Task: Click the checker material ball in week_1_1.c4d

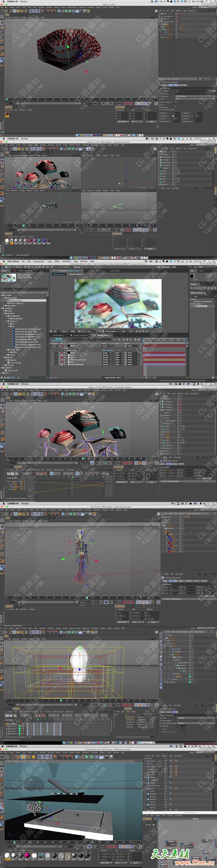Action: click(7, 114)
